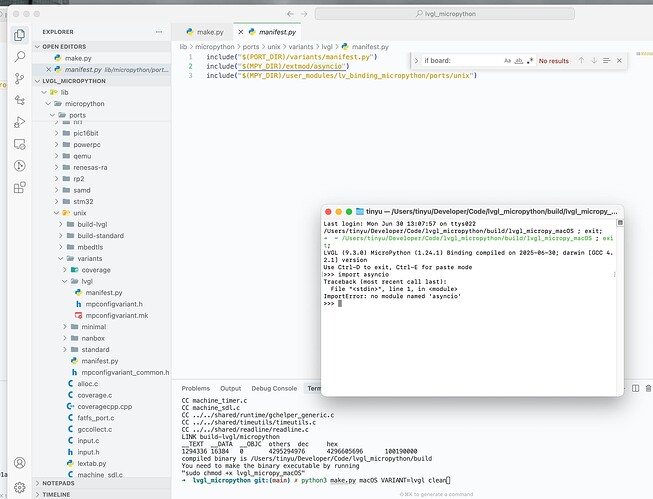This screenshot has width=653, height=499.
Task: Select 'ports' in the breadcrumb path
Action: pyautogui.click(x=251, y=47)
